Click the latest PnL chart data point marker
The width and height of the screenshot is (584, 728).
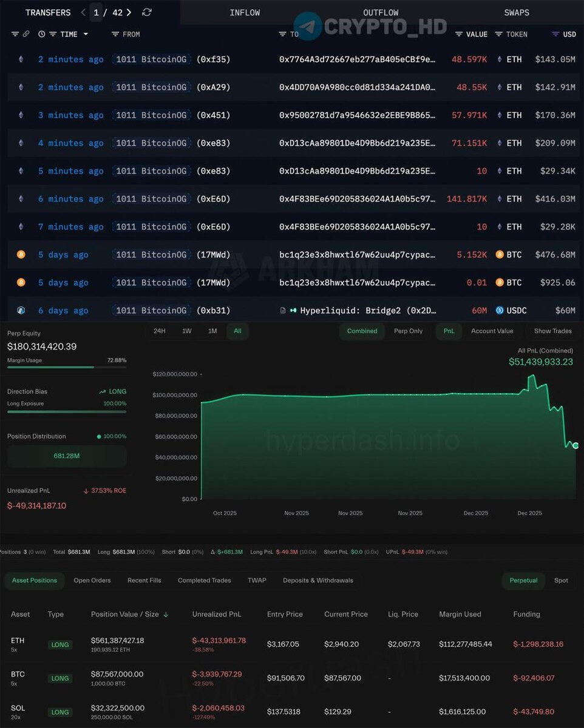[x=576, y=446]
